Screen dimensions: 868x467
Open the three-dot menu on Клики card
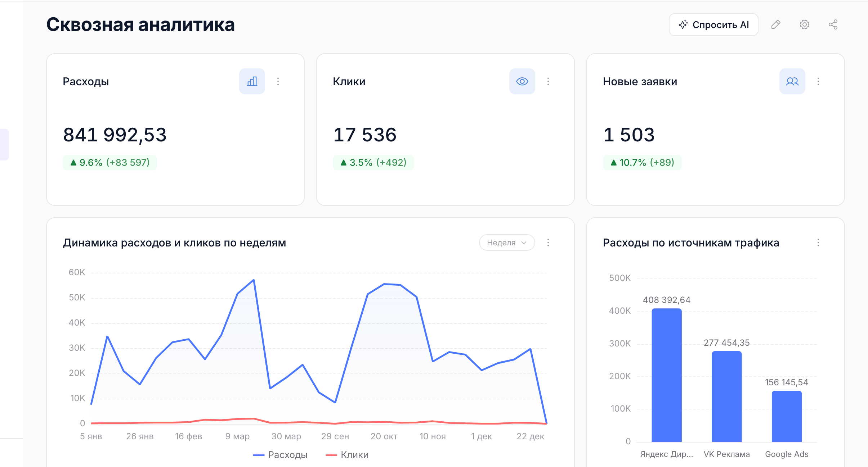click(x=548, y=81)
